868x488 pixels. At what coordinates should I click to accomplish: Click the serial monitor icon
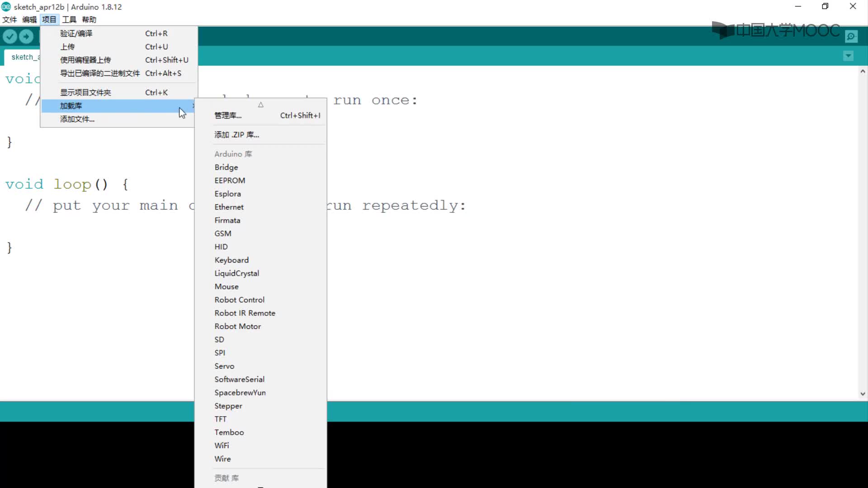851,36
